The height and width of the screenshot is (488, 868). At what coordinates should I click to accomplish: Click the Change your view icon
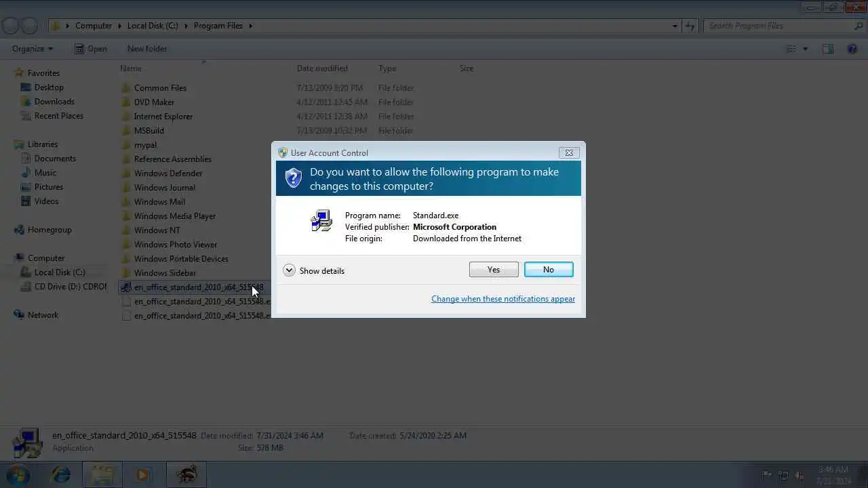[791, 49]
